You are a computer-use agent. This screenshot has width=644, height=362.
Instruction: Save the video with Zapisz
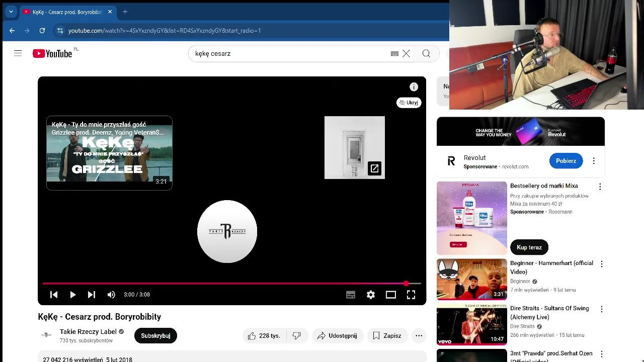387,335
